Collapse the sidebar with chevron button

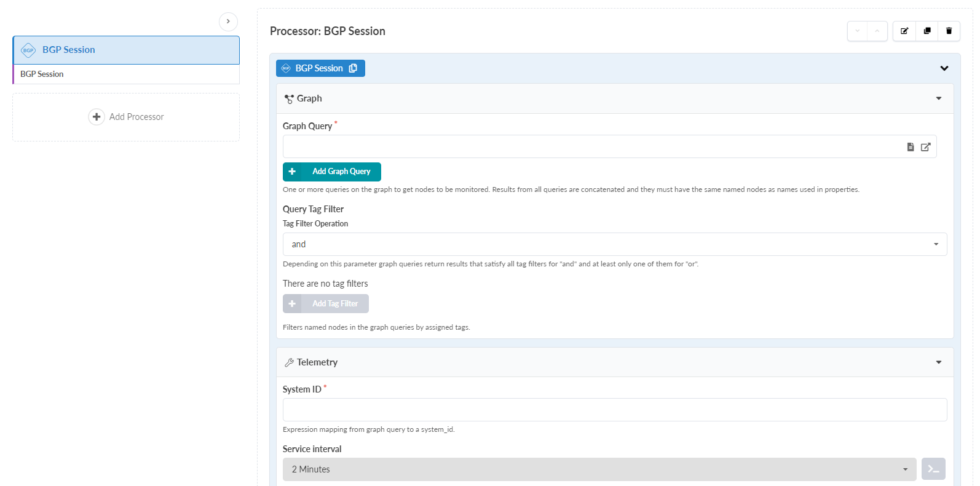(228, 22)
